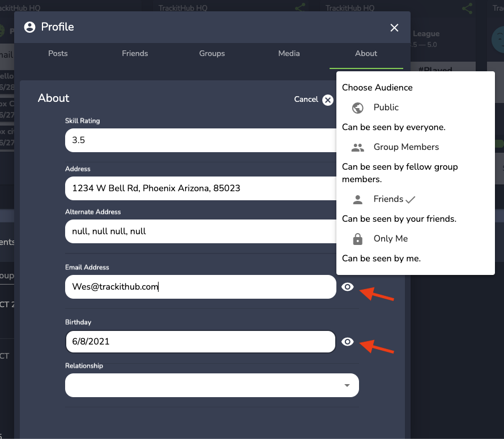The width and height of the screenshot is (504, 439).
Task: Go to the Friends tab
Action: (x=135, y=54)
